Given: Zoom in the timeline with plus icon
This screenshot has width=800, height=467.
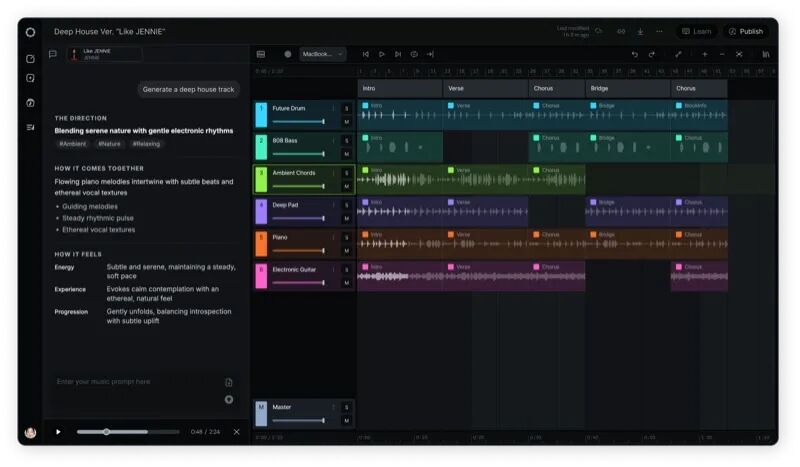Looking at the screenshot, I should tap(705, 54).
